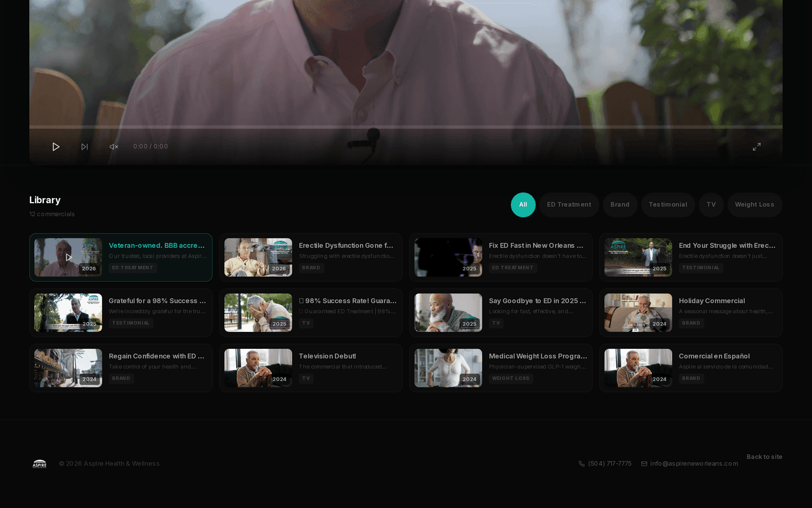Switch to the Brand filter tab
This screenshot has height=508, width=812.
pos(620,205)
